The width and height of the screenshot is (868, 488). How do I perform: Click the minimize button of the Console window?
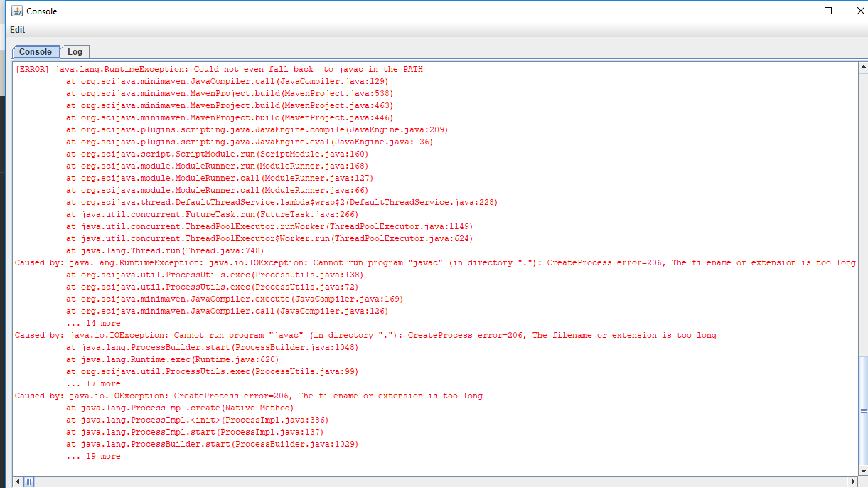795,11
